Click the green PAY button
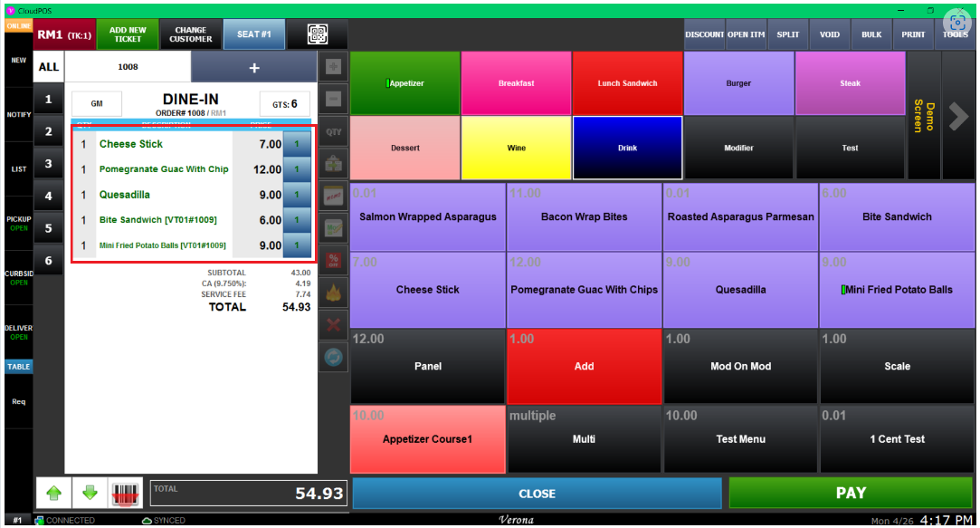Screen dimensions: 980x528 coord(851,494)
